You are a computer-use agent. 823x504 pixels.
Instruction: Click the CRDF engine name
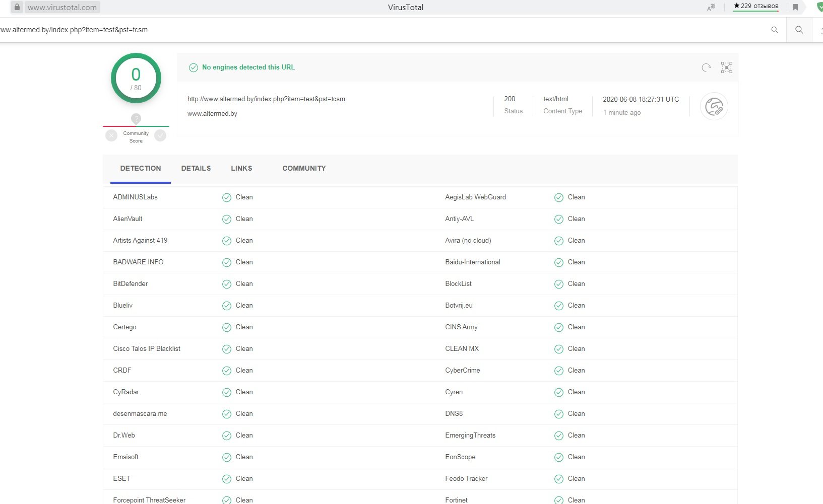[122, 370]
